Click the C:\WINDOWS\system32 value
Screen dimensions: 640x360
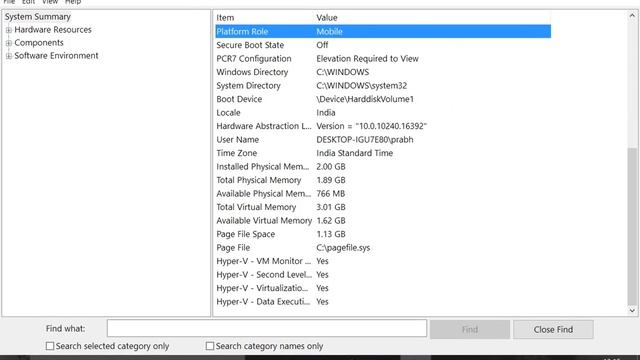(361, 85)
